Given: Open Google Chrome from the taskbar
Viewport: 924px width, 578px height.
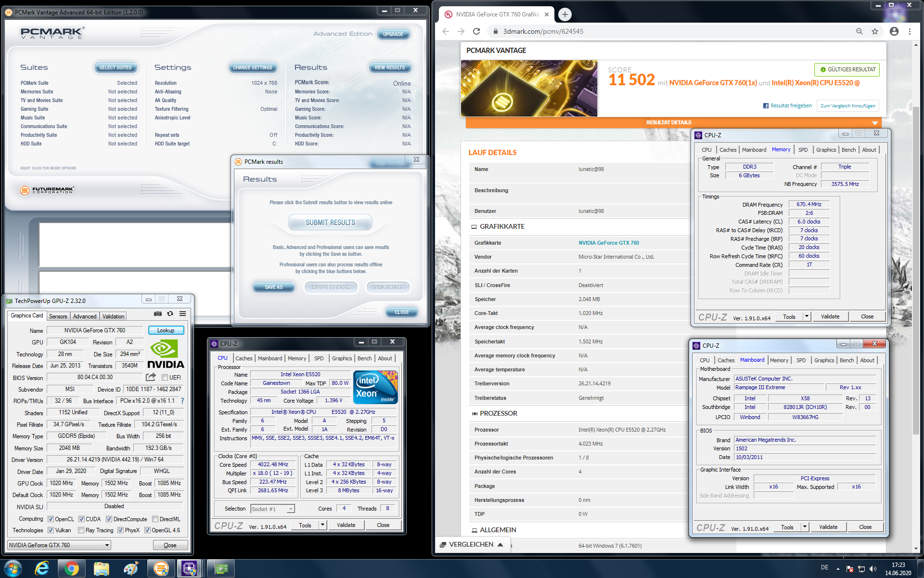Looking at the screenshot, I should point(72,569).
